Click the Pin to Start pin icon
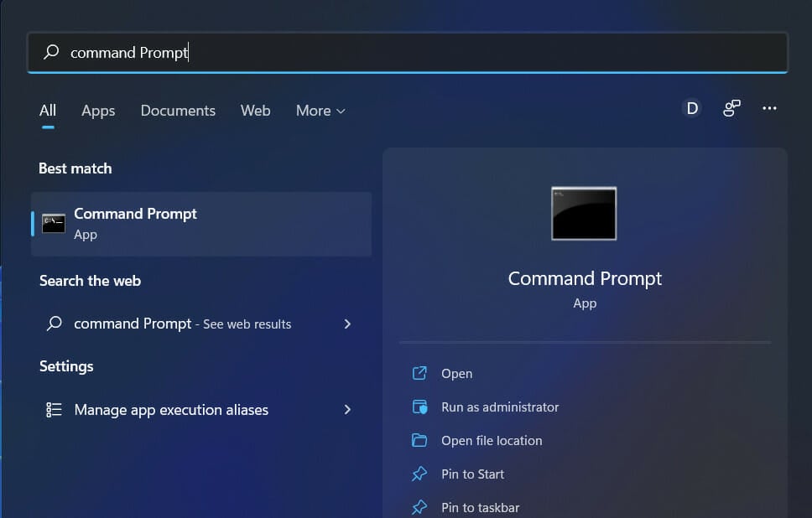Viewport: 812px width, 518px height. point(419,474)
